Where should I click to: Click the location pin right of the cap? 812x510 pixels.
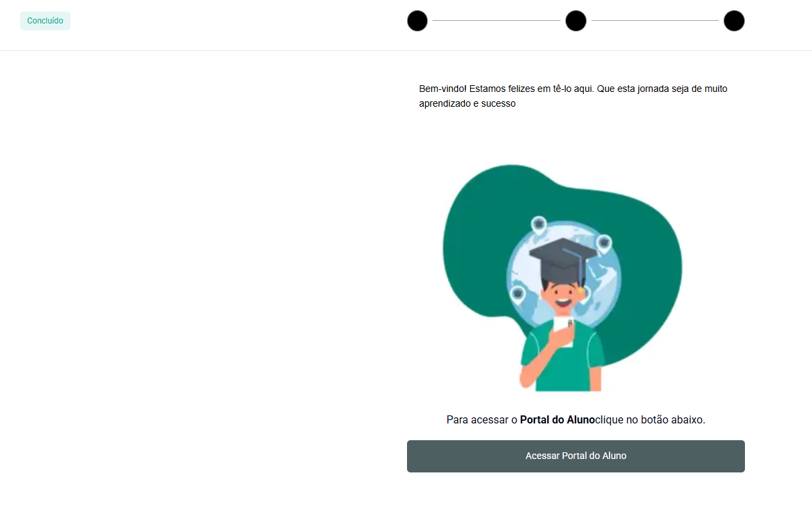(604, 244)
